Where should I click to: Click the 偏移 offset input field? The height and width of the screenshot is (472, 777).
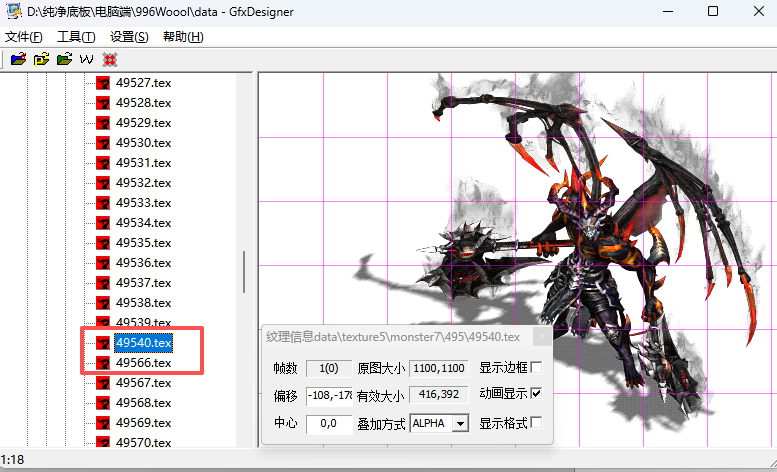(x=329, y=395)
